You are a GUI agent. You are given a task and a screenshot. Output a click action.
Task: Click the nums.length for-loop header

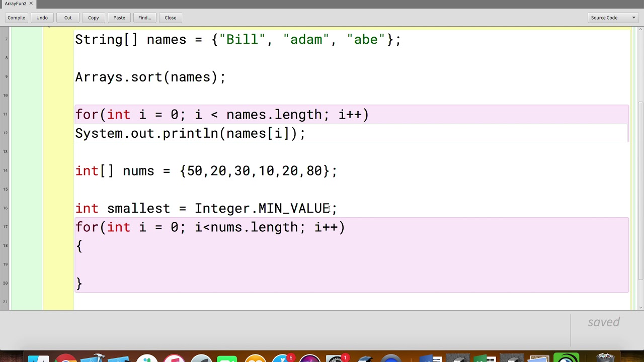click(x=210, y=227)
